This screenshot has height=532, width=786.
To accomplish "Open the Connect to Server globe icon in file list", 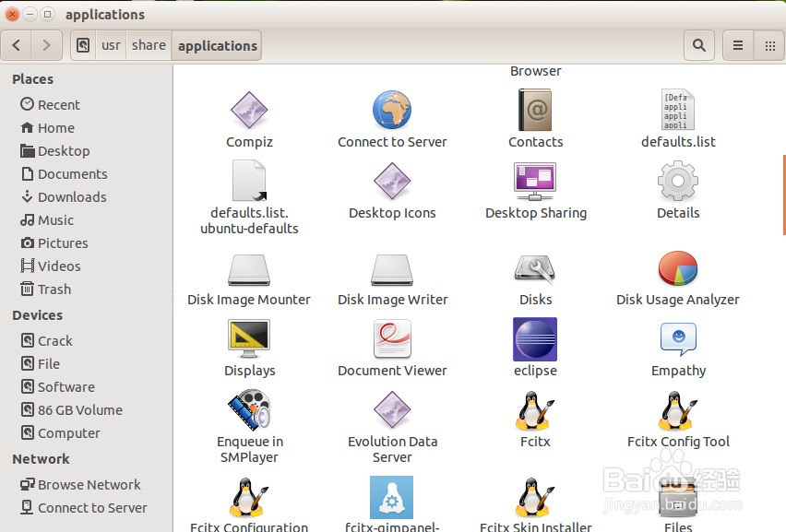I will pos(392,110).
